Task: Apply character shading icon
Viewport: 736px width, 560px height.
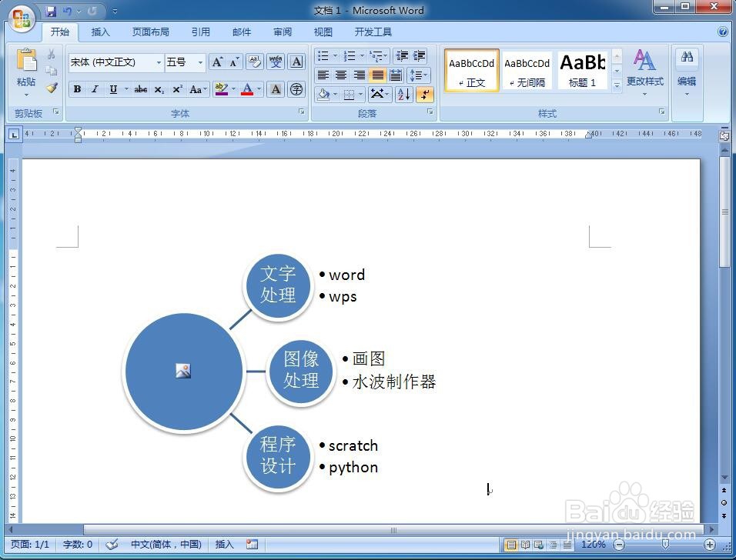Action: (x=276, y=89)
